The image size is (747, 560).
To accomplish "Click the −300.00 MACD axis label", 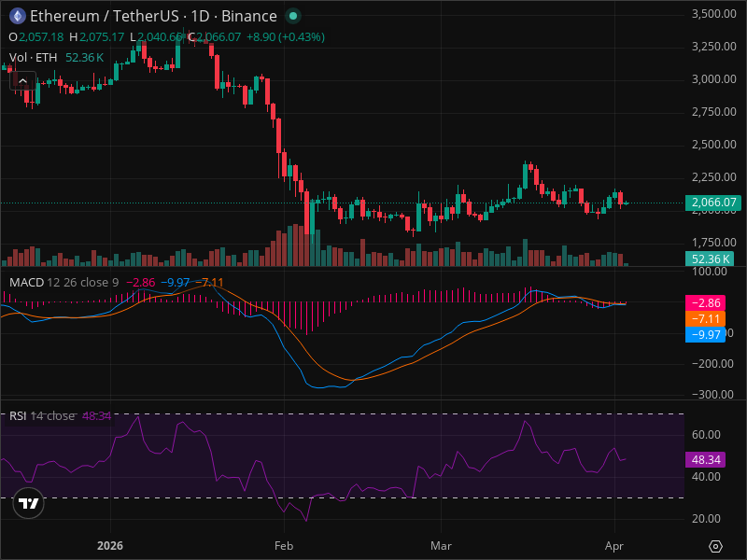I will tap(712, 394).
